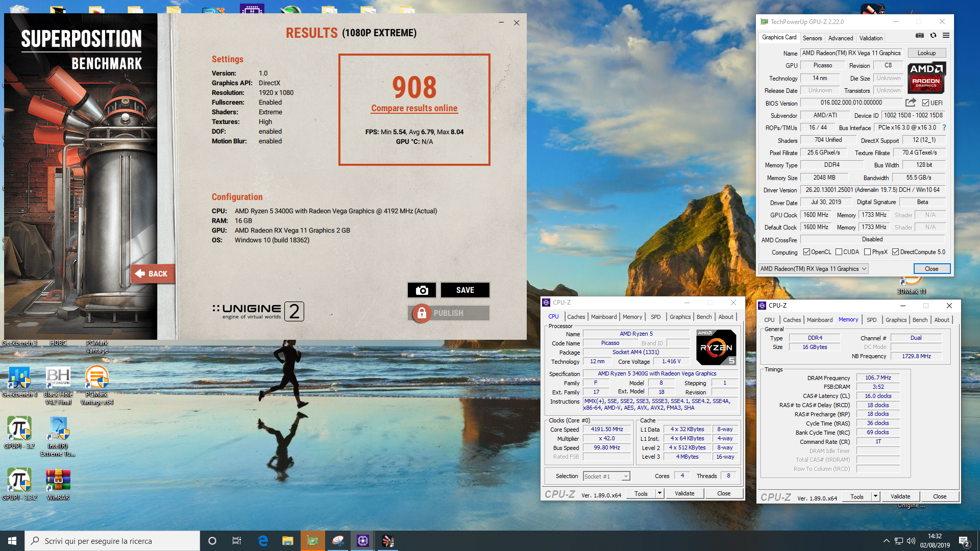Viewport: 980px width, 551px height.
Task: Click the AMD Radeon Graphics logo in GPU-Z
Action: pyautogui.click(x=926, y=78)
